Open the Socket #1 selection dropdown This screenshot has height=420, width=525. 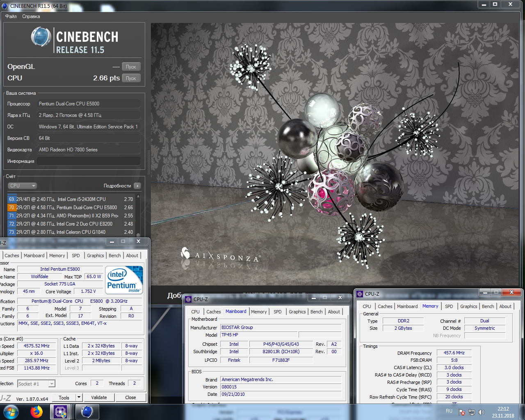click(36, 384)
